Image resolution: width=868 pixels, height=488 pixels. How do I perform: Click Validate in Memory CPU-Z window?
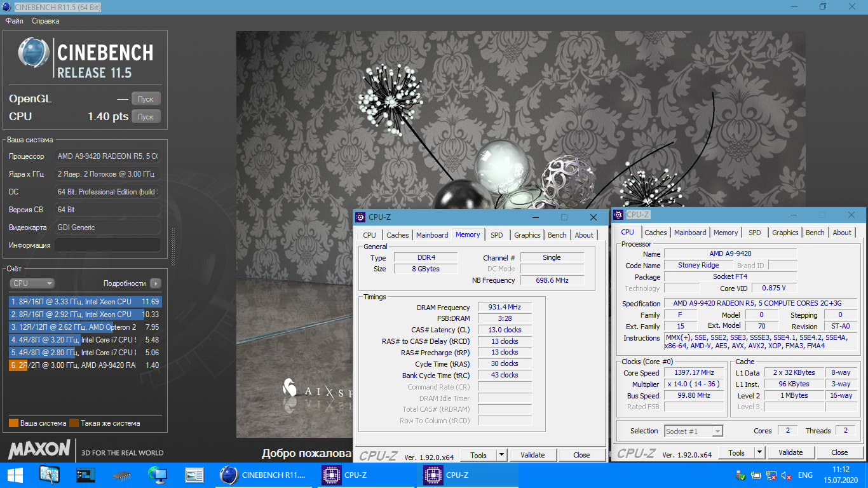pos(532,455)
